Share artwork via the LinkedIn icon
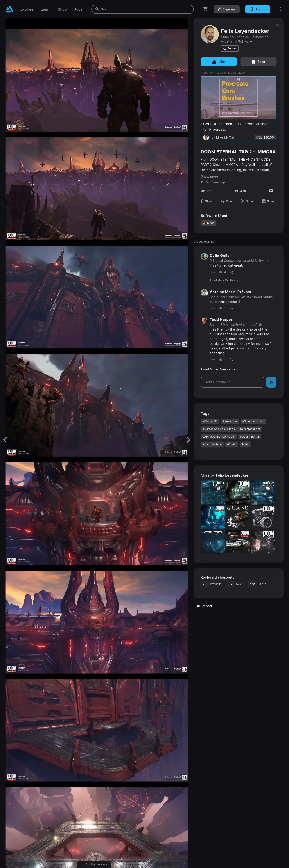 (x=269, y=201)
